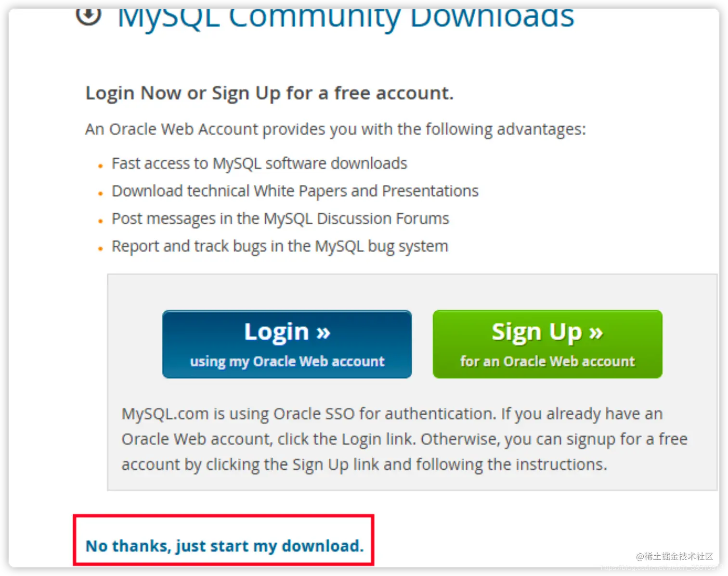Click the Oracle SSO authentication paragraph
728x576 pixels.
point(404,439)
